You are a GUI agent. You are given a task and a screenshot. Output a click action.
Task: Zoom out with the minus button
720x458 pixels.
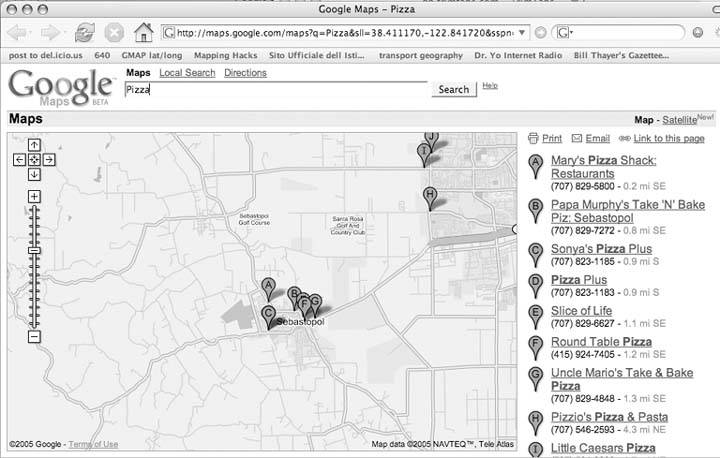[34, 337]
